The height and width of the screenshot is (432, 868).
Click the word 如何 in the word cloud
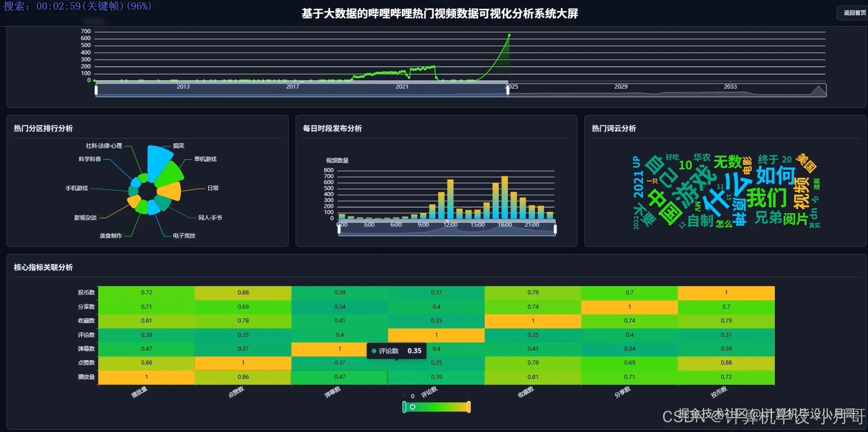tap(776, 175)
